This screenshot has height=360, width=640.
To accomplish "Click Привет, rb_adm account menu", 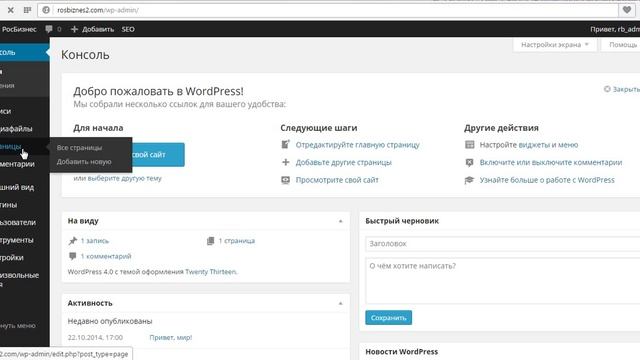I will 615,29.
